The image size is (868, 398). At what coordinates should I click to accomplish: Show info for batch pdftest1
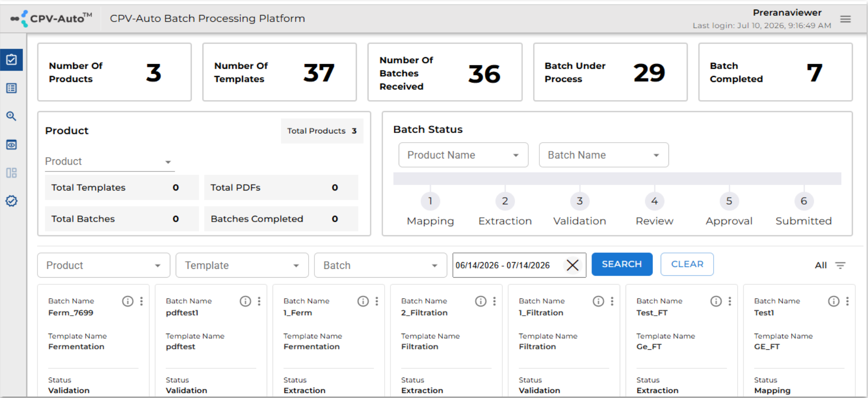(x=245, y=301)
